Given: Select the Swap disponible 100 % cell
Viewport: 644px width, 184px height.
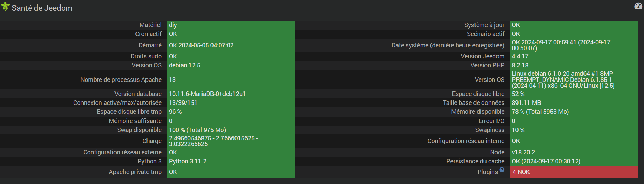Looking at the screenshot, I should [x=231, y=130].
